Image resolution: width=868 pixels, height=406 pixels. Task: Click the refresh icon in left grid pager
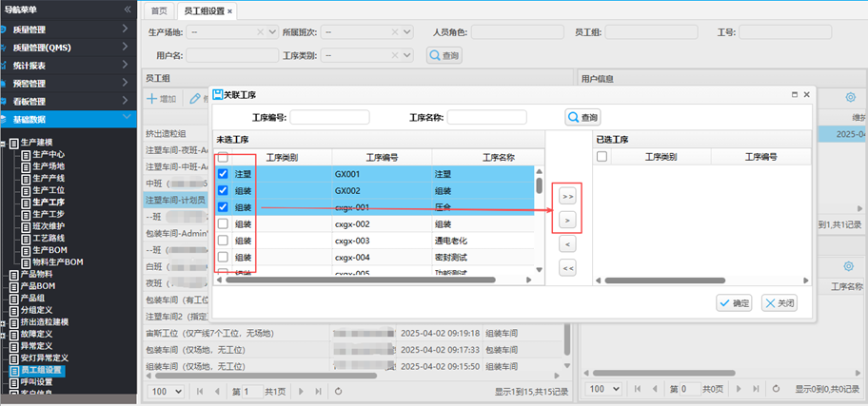[340, 391]
